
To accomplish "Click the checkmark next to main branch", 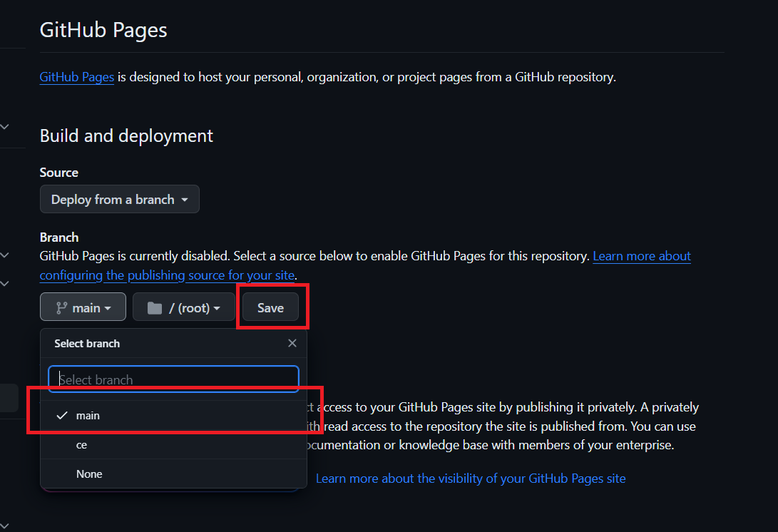I will [x=61, y=415].
